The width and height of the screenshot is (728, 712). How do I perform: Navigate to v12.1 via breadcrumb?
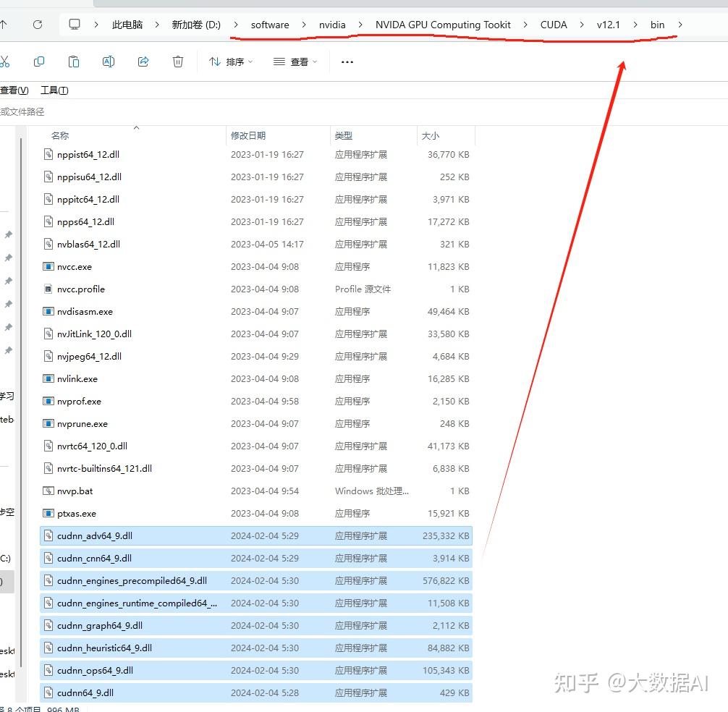pos(608,24)
